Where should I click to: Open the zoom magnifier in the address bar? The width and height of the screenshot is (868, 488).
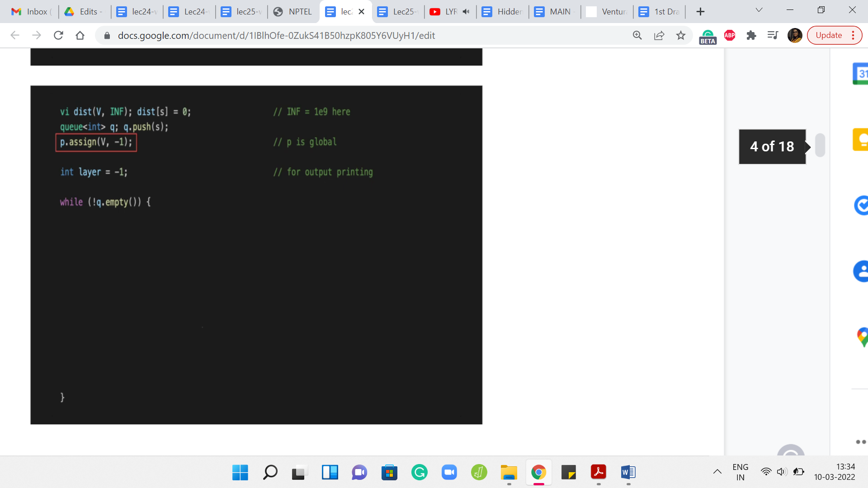pos(637,35)
